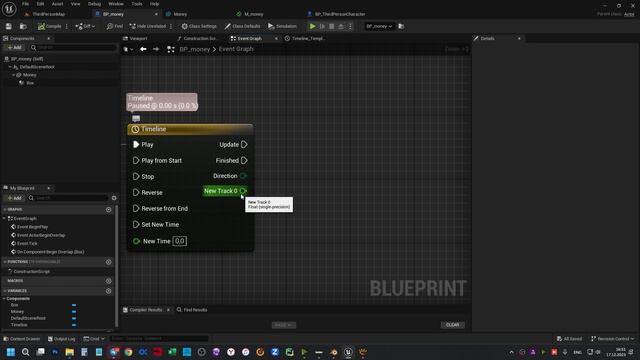Open the play options three-dot menu
The image size is (640, 360).
(x=350, y=26)
